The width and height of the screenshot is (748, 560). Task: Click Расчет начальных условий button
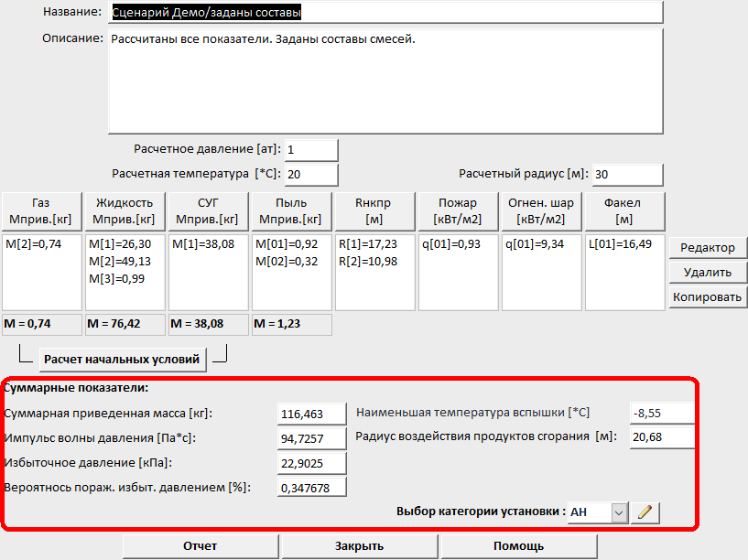(123, 360)
